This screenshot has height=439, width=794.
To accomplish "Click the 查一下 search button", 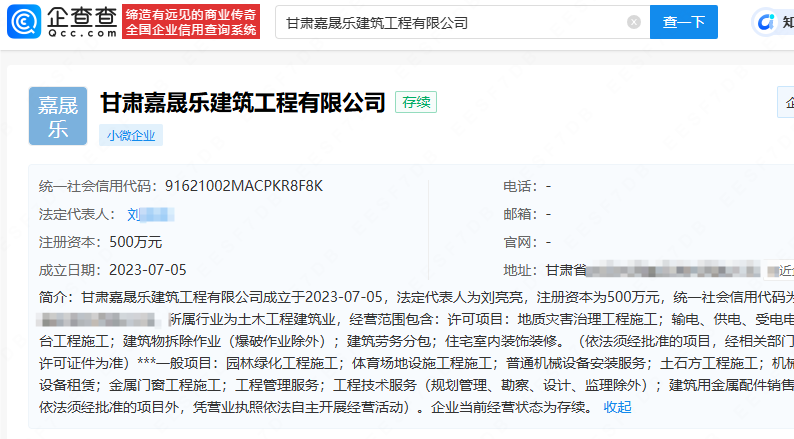I will coord(684,22).
